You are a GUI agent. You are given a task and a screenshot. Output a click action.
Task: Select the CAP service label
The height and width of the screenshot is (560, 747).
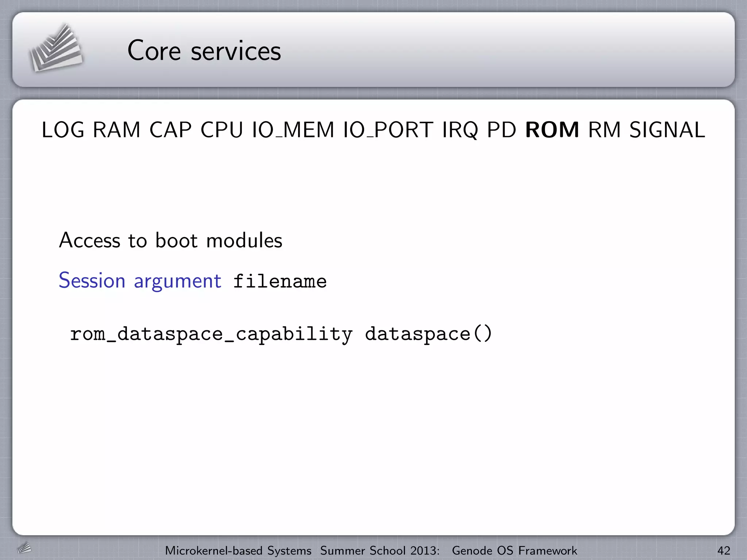pyautogui.click(x=170, y=130)
